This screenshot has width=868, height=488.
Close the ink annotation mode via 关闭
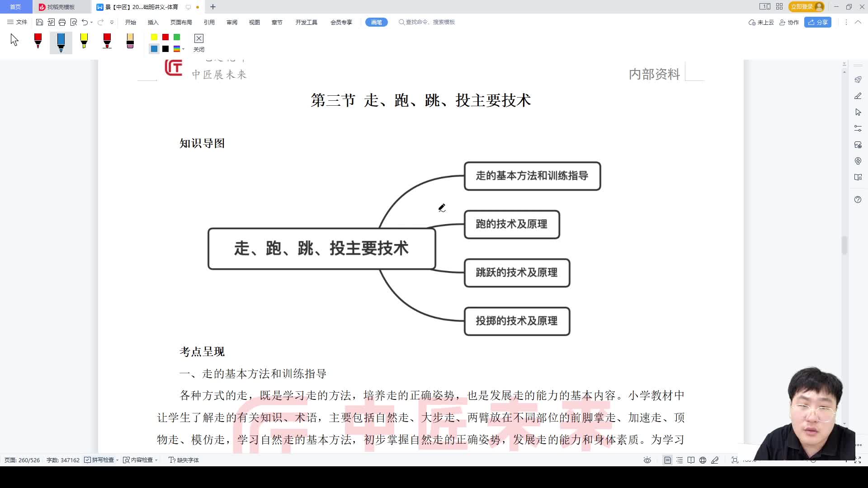pos(198,43)
